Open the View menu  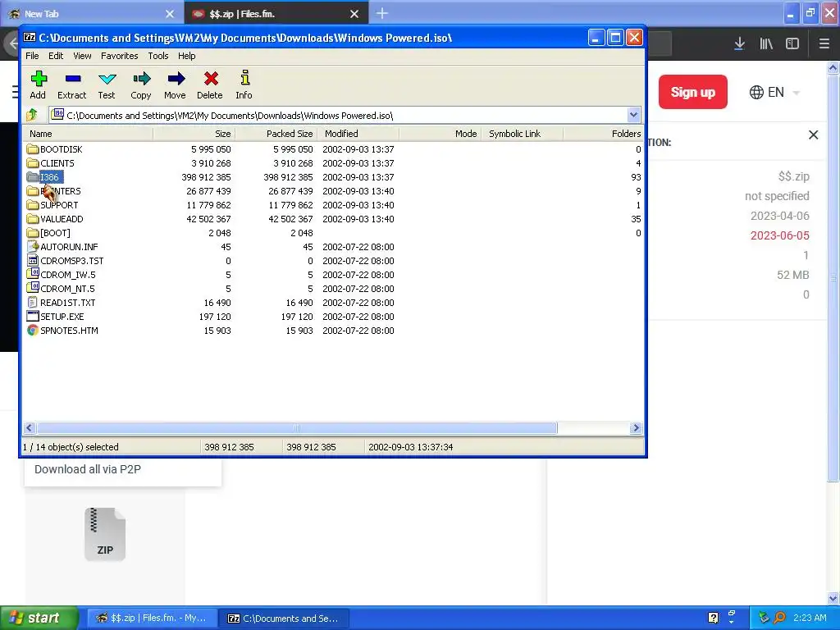tap(82, 56)
